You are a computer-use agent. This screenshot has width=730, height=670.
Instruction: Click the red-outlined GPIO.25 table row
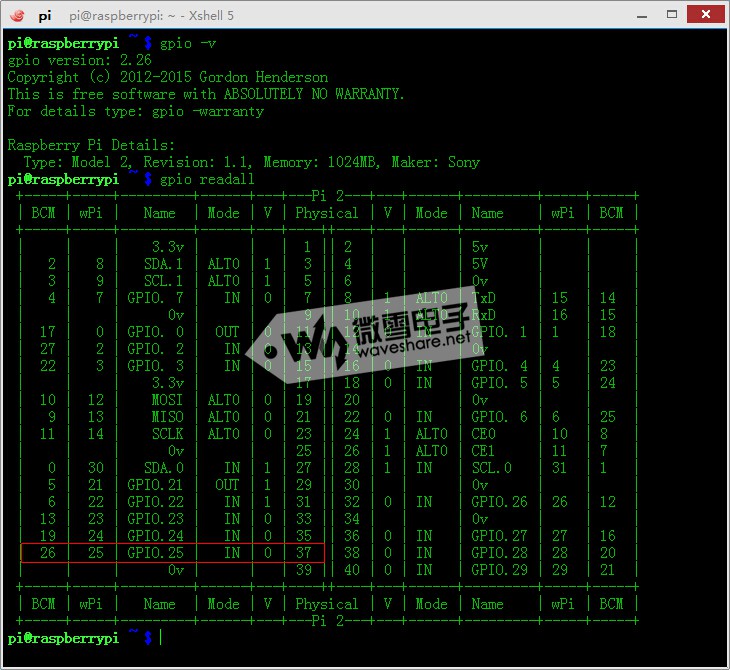pos(171,552)
